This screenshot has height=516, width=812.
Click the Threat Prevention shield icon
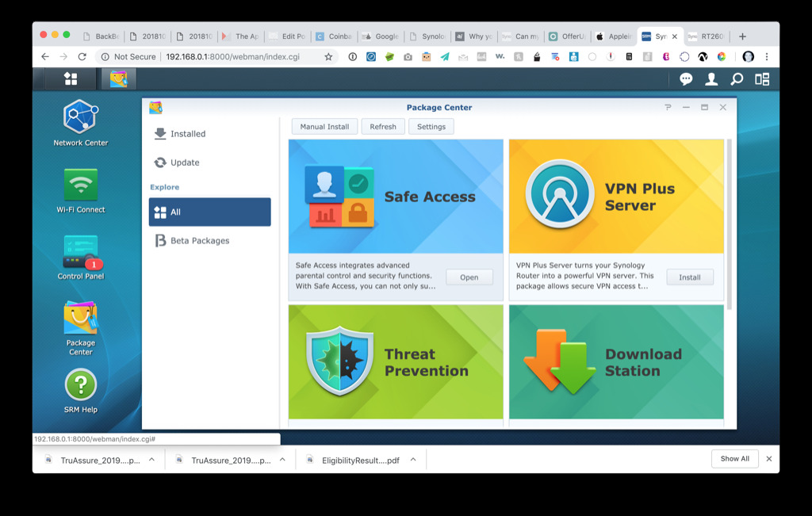tap(339, 361)
